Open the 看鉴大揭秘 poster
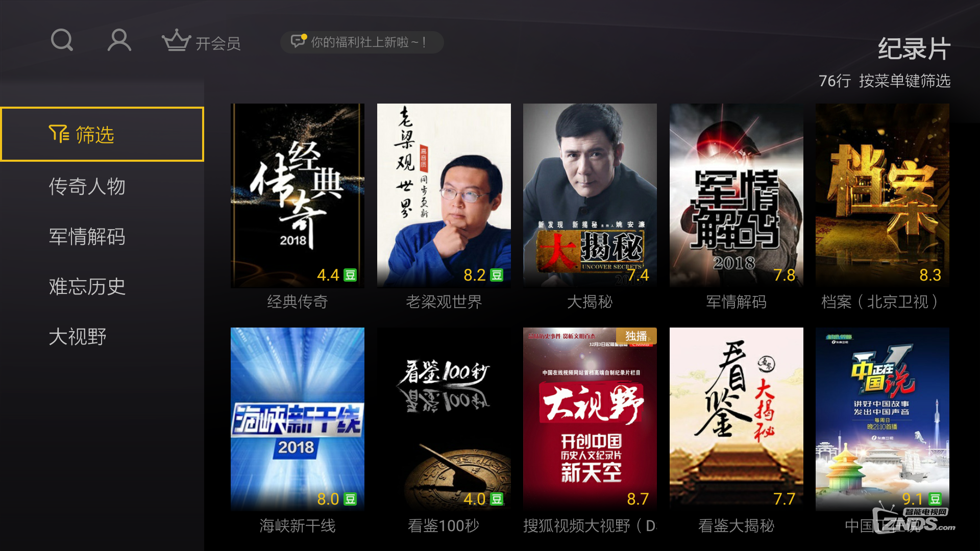980x551 pixels. point(737,419)
